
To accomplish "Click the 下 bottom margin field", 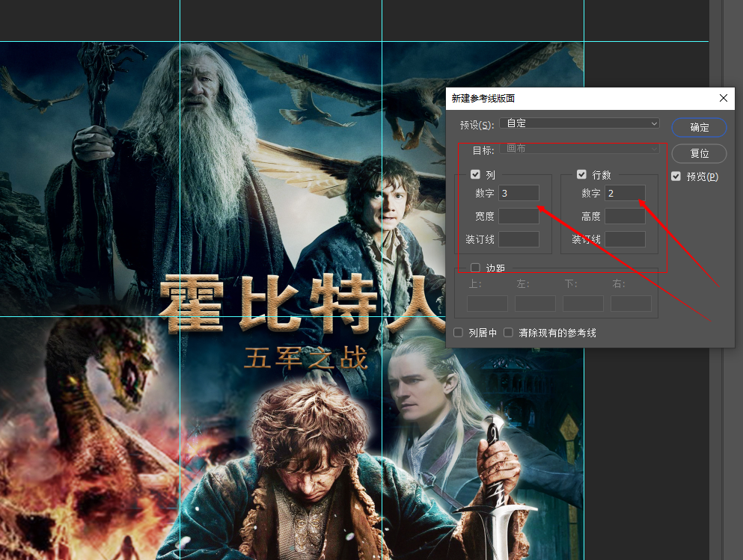I will 584,304.
